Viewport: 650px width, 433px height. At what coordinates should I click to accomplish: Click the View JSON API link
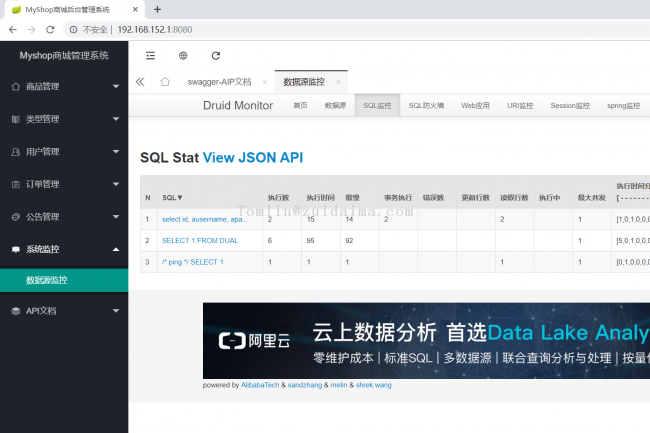pyautogui.click(x=252, y=157)
